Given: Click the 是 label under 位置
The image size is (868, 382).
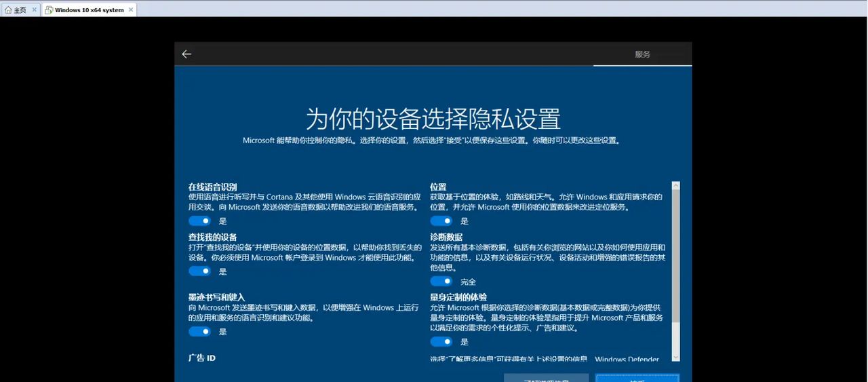Looking at the screenshot, I should click(x=464, y=221).
